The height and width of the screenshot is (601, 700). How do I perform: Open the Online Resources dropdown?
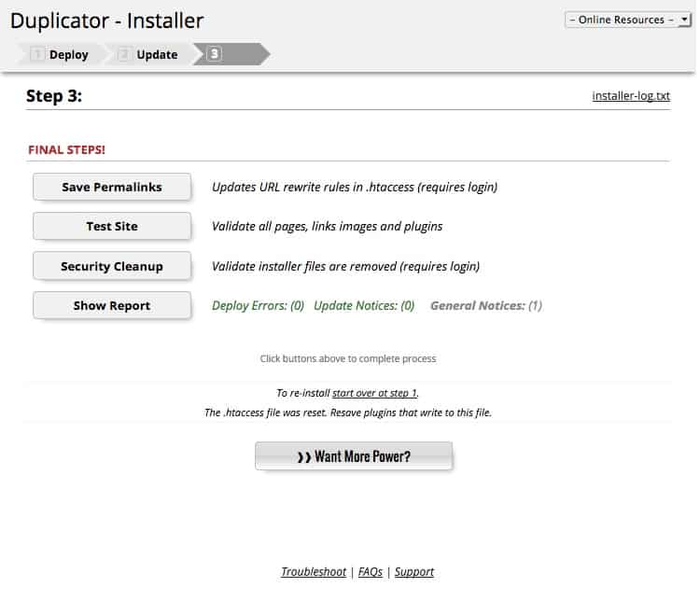(x=628, y=20)
